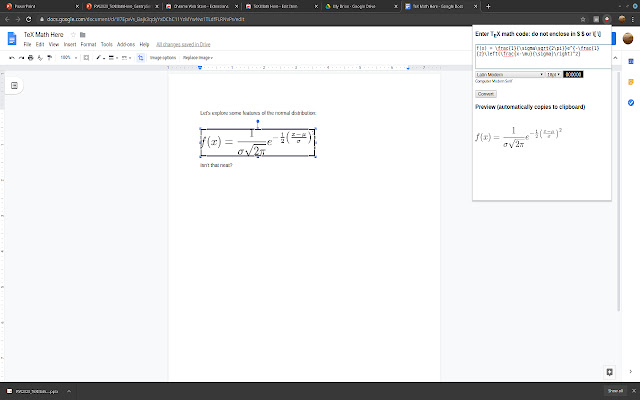Open the Tasks side panel icon
The image size is (640, 400).
[631, 102]
